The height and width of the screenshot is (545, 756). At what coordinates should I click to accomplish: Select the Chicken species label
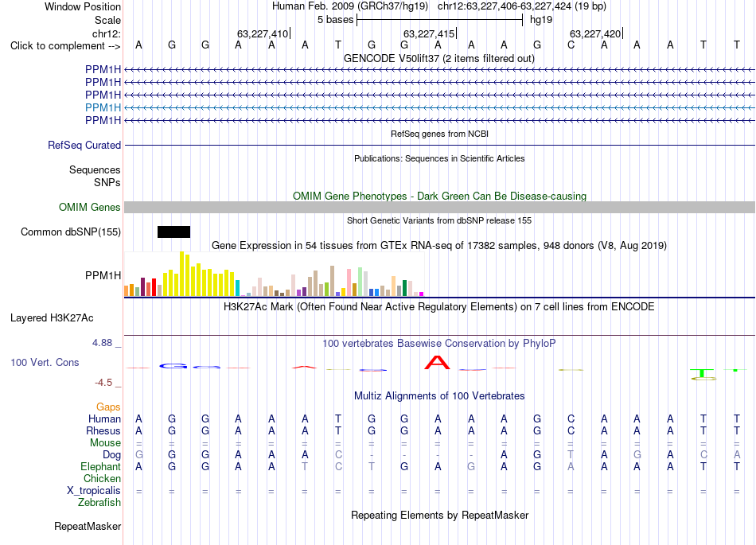pos(102,478)
